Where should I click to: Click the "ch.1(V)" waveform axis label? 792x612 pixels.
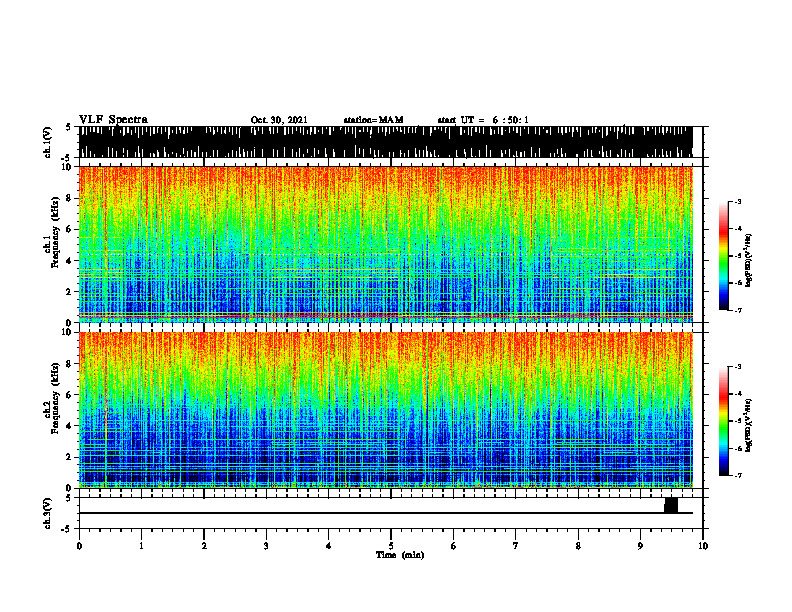[48, 142]
